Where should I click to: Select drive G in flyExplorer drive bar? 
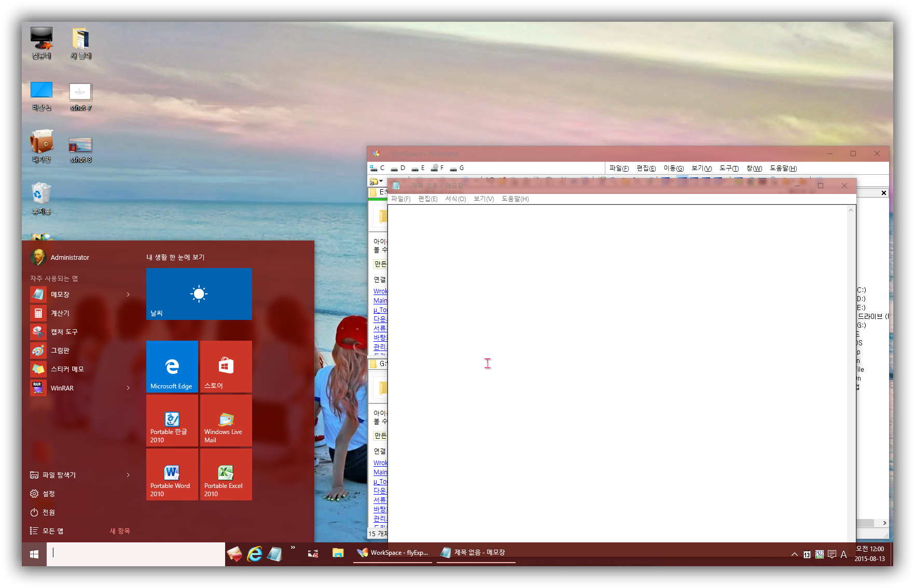[457, 168]
